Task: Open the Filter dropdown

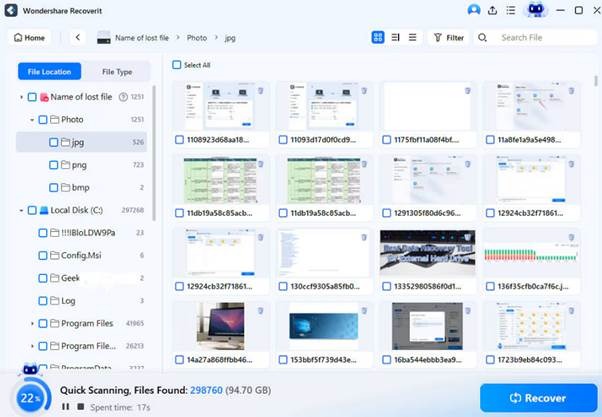Action: [x=449, y=38]
